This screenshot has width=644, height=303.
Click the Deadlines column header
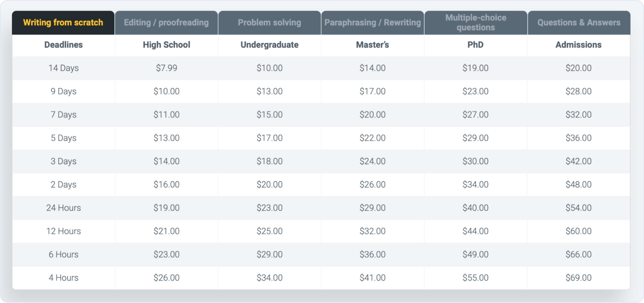pos(63,45)
